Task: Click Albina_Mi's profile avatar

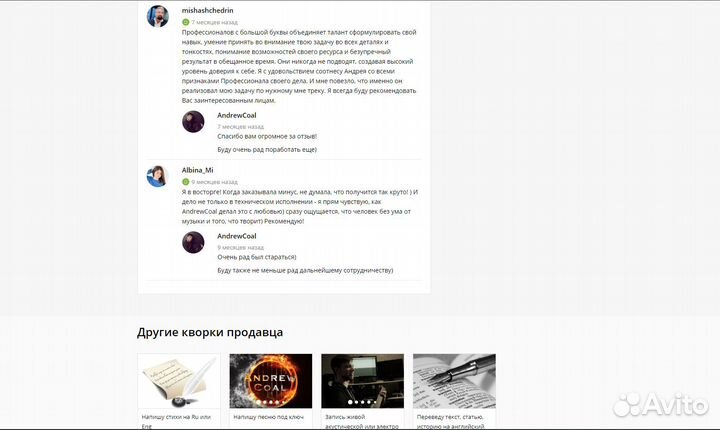Action: pyautogui.click(x=158, y=176)
